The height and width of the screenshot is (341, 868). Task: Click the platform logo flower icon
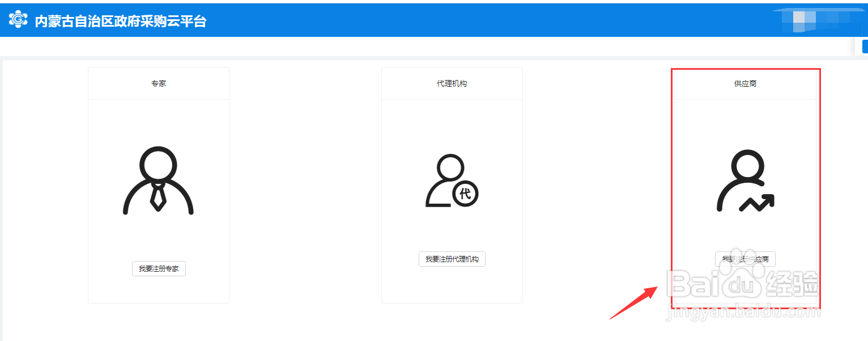[17, 18]
